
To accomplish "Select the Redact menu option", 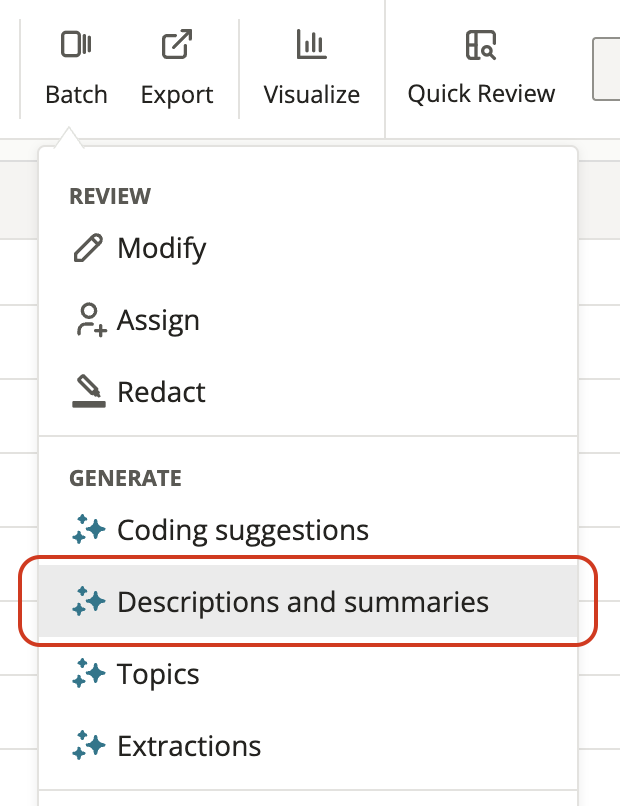I will [160, 392].
